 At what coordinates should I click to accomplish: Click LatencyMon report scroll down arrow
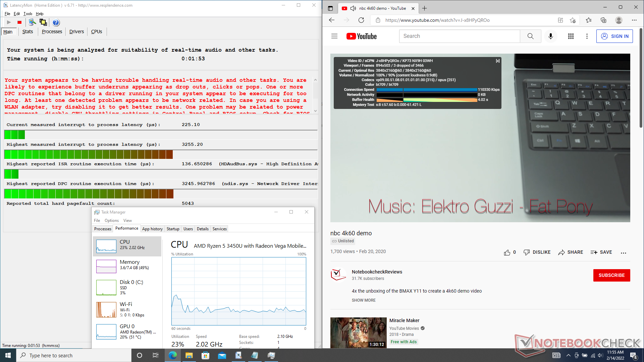(x=315, y=111)
